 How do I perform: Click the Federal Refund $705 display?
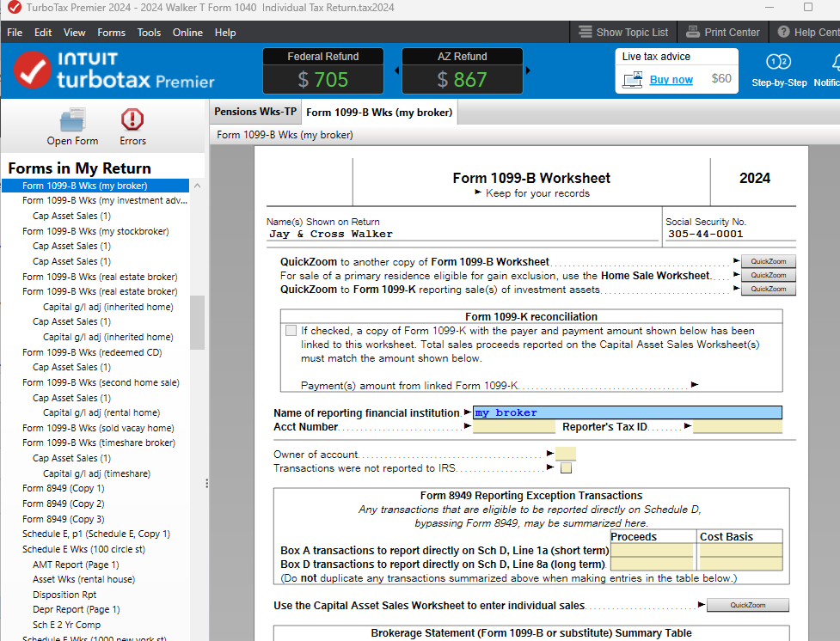[x=323, y=70]
